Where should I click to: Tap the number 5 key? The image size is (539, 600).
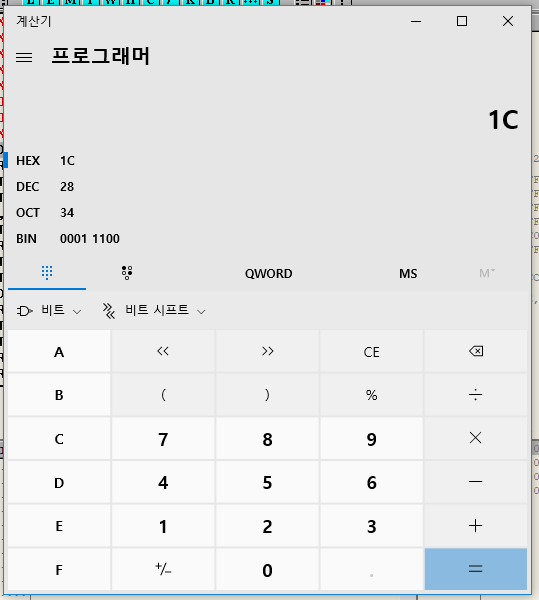click(267, 482)
